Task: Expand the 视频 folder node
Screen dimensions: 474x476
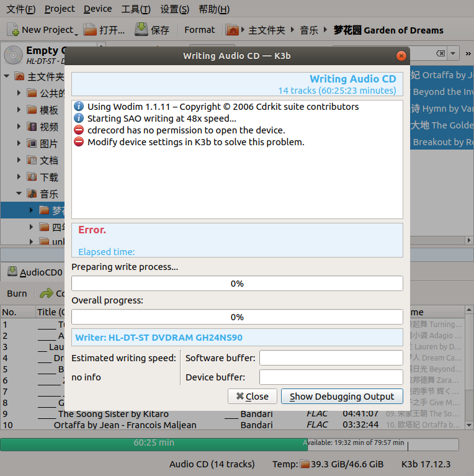Action: coord(19,126)
